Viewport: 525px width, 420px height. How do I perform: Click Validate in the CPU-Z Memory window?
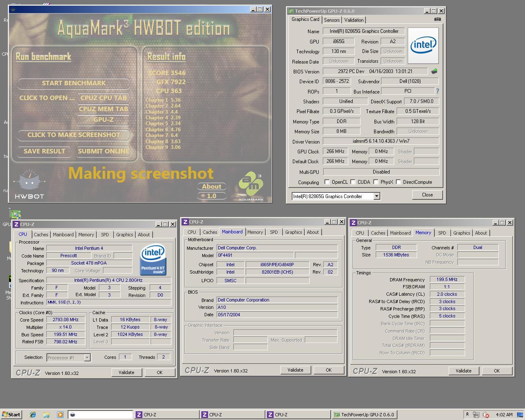pos(463,371)
